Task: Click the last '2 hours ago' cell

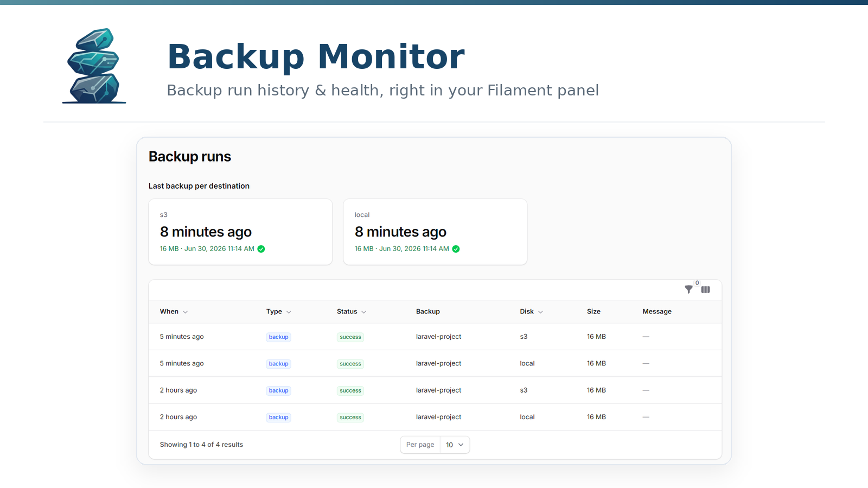Action: tap(178, 417)
